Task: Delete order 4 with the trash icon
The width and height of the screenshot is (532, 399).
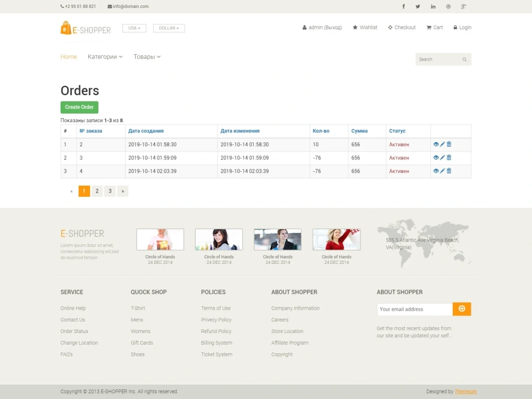Action: (x=448, y=171)
